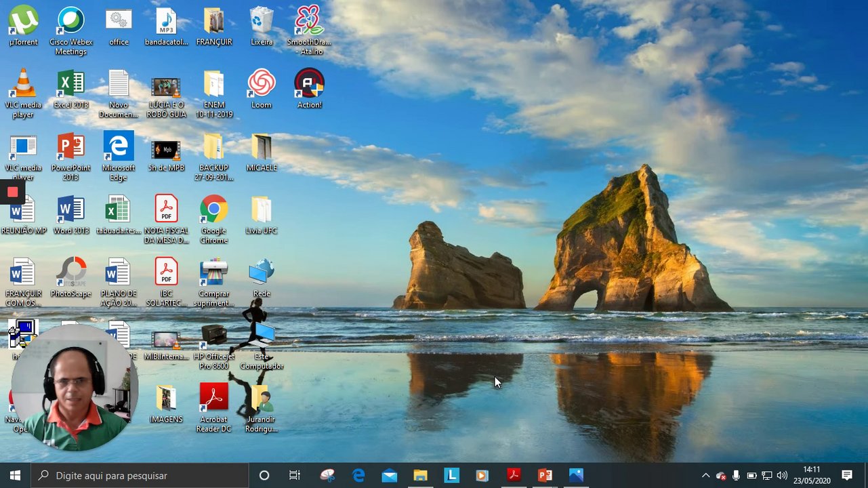
Task: Click the Loom webcam bubble
Action: click(x=75, y=388)
